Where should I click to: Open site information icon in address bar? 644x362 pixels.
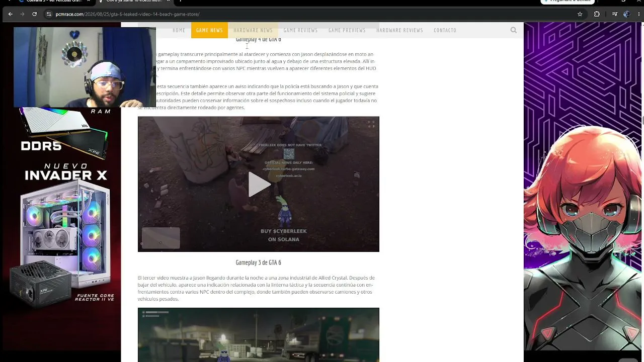pyautogui.click(x=49, y=14)
